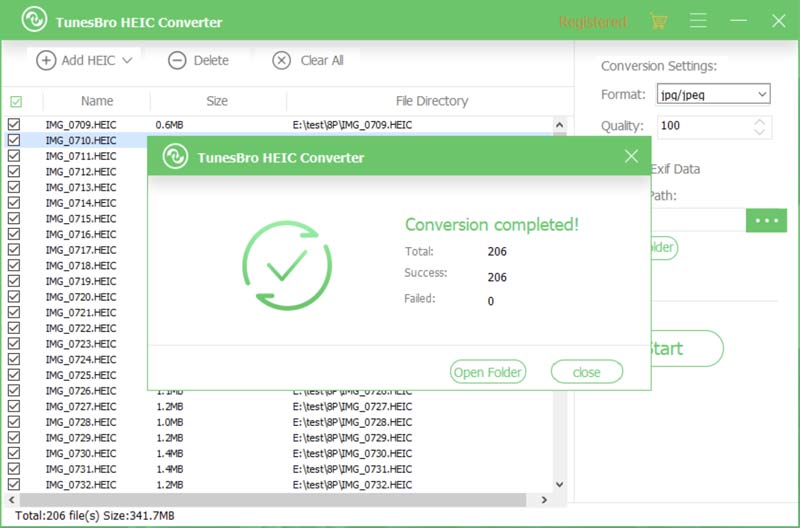The image size is (800, 528).
Task: Uncheck the IMG_0721.HEIC checkbox
Action: 14,312
